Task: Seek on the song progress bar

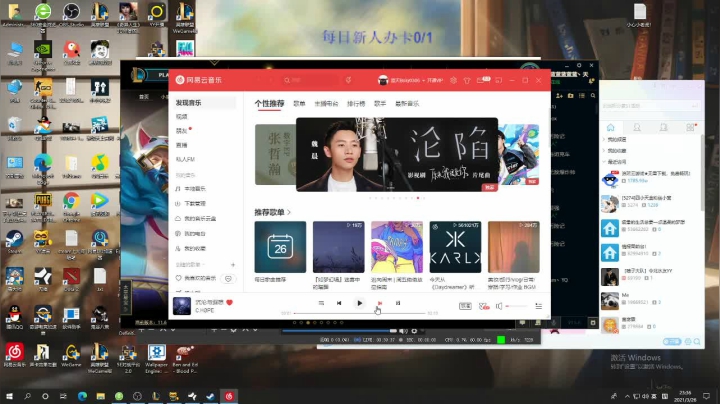Action: click(x=360, y=313)
